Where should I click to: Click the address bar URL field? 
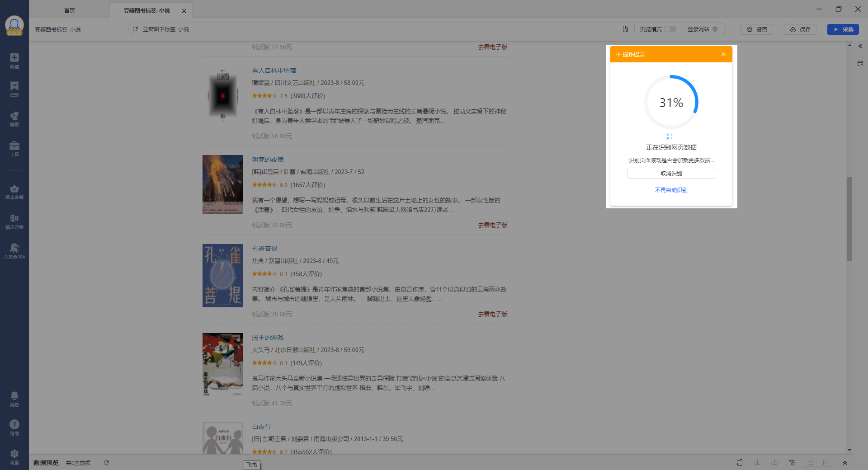[x=380, y=29]
